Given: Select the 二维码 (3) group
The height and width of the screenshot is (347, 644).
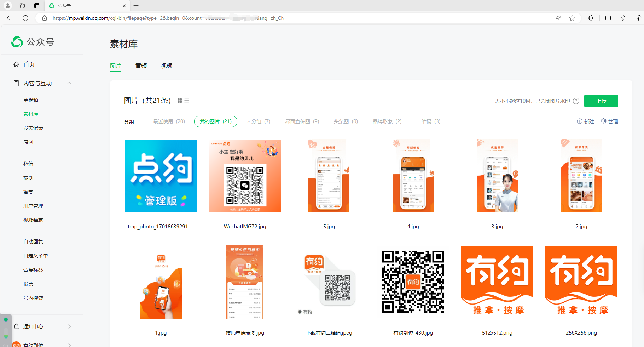Looking at the screenshot, I should tap(429, 121).
